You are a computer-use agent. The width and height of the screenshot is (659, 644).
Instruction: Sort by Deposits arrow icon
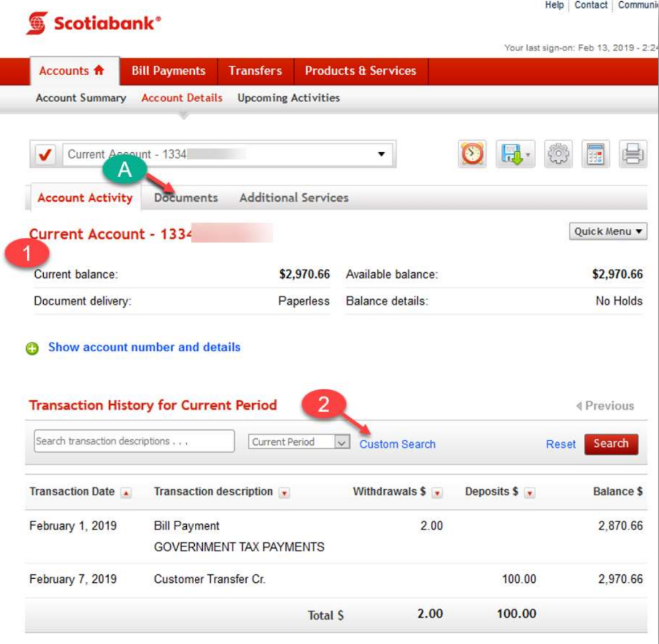click(x=530, y=493)
